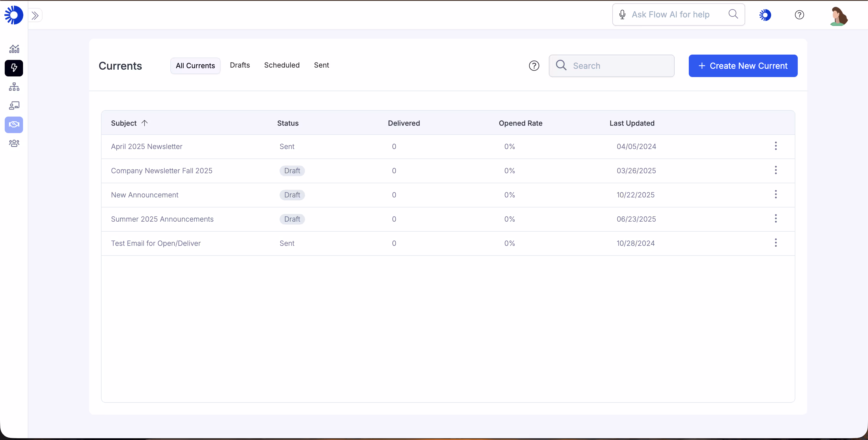Open the analytics dashboard icon in sidebar

(14, 49)
